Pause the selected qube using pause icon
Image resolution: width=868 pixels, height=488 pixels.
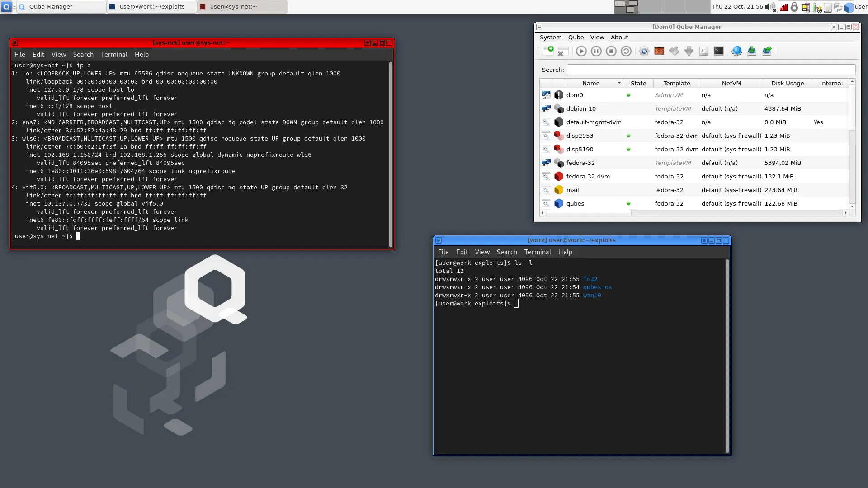coord(596,51)
